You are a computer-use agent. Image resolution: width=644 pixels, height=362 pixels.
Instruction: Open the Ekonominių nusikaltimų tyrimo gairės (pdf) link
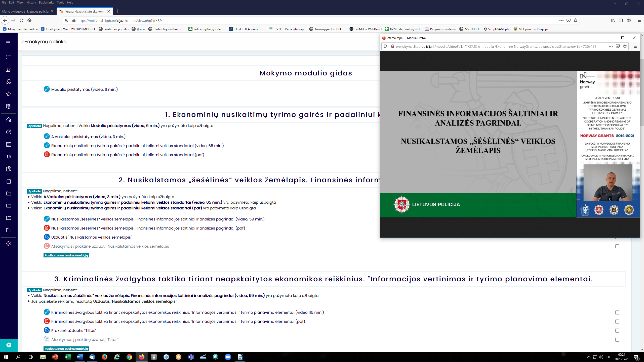click(128, 155)
